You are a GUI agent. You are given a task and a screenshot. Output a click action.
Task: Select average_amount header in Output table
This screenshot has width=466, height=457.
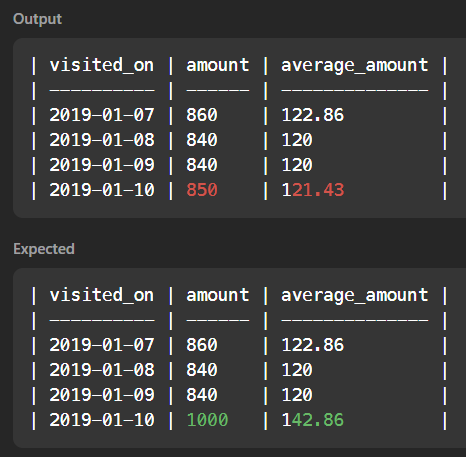[x=355, y=65]
